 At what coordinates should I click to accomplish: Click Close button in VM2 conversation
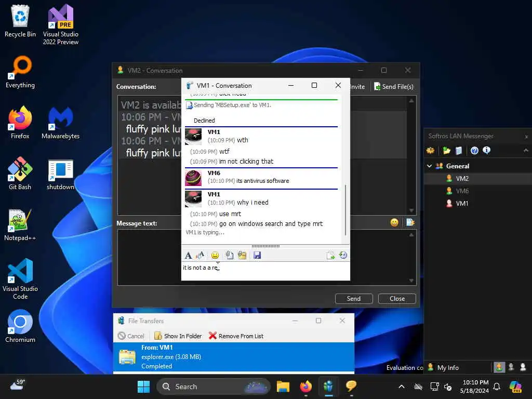[397, 299]
